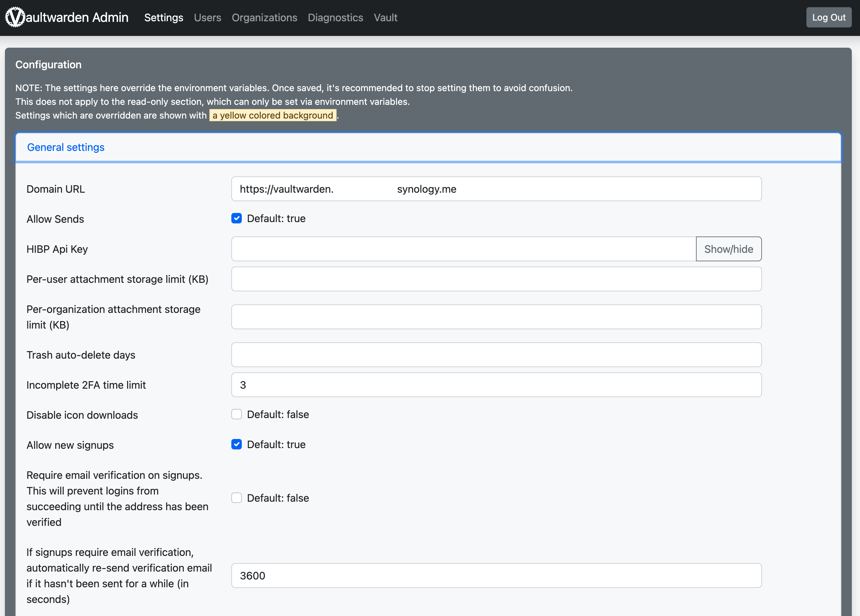This screenshot has height=616, width=860.
Task: Click Show/hide for HIBP Api Key
Action: [x=728, y=249]
